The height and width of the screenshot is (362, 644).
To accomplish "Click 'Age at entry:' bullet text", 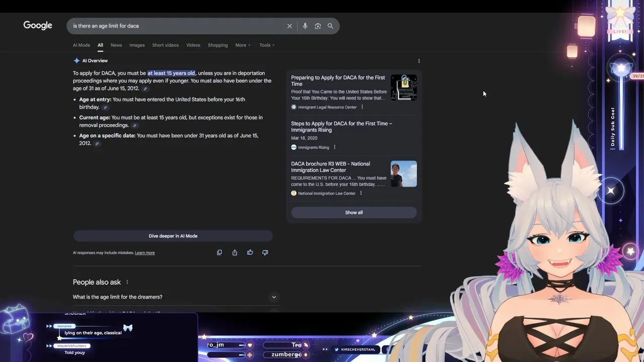I will point(95,100).
